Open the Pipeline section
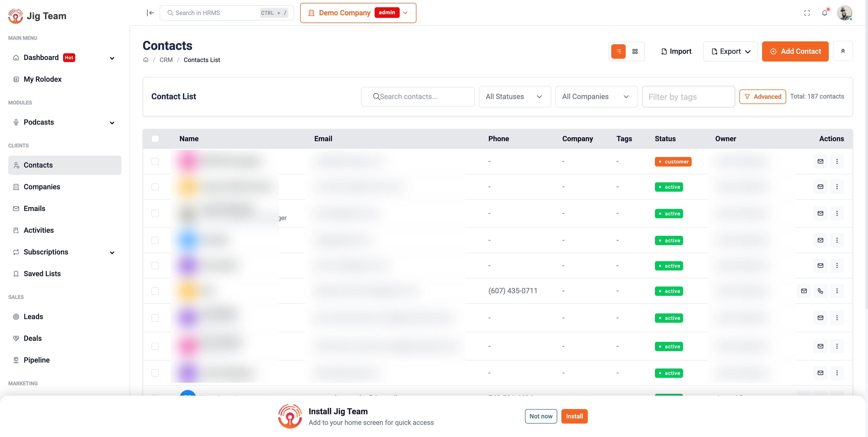 [36, 360]
